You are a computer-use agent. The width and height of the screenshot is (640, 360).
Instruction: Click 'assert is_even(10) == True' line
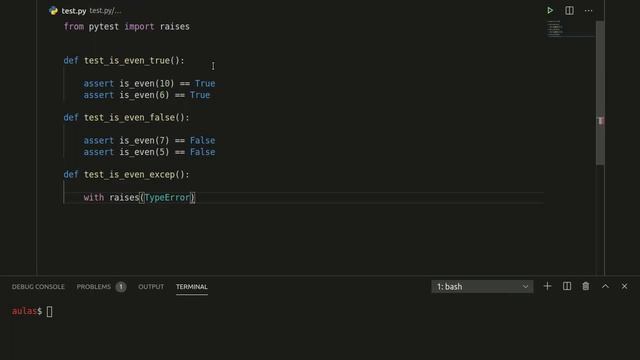click(149, 83)
